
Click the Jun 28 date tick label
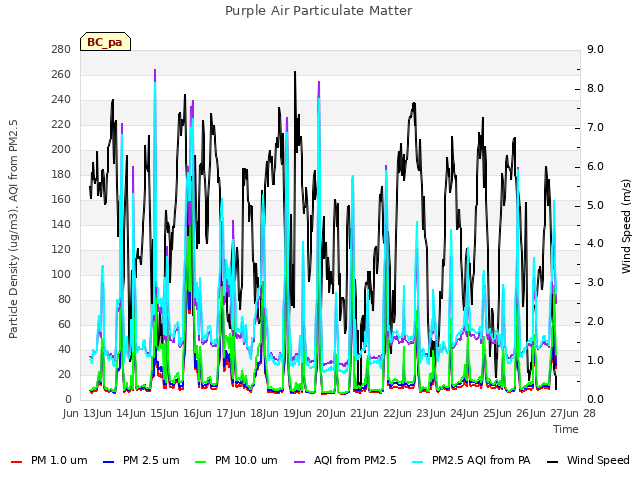(580, 413)
